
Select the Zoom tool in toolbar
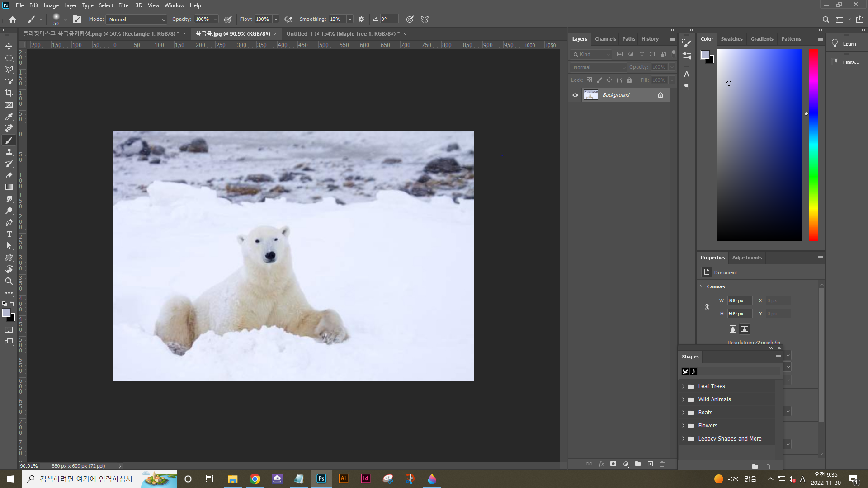coord(9,281)
